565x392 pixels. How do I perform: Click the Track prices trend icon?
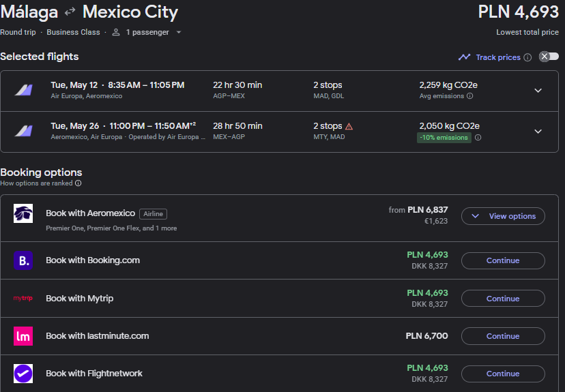click(464, 57)
